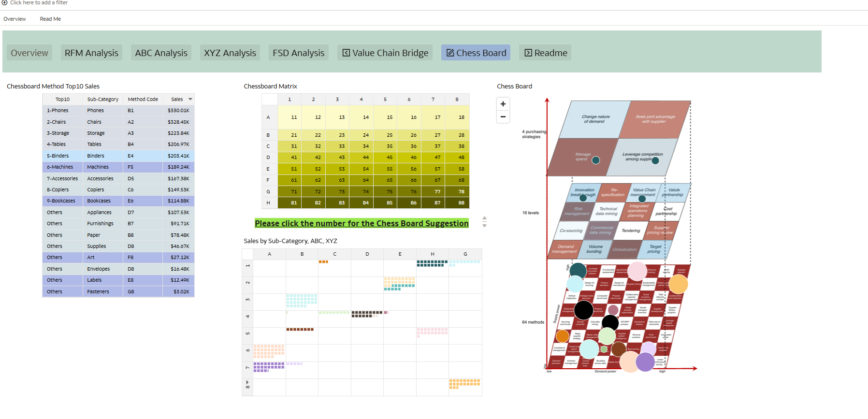Select the Top10 column header
The height and width of the screenshot is (419, 868).
(x=62, y=99)
